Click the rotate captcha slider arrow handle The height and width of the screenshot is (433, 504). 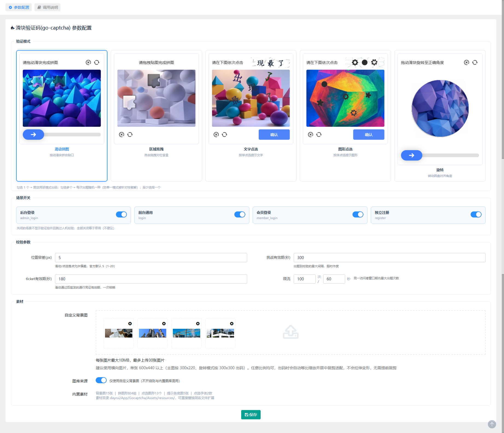pos(412,155)
